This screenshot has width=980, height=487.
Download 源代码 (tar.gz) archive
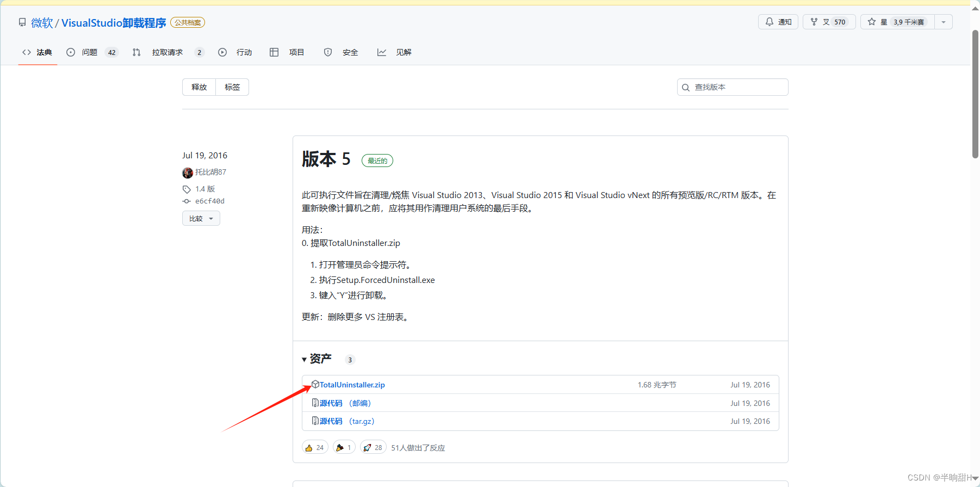point(347,421)
